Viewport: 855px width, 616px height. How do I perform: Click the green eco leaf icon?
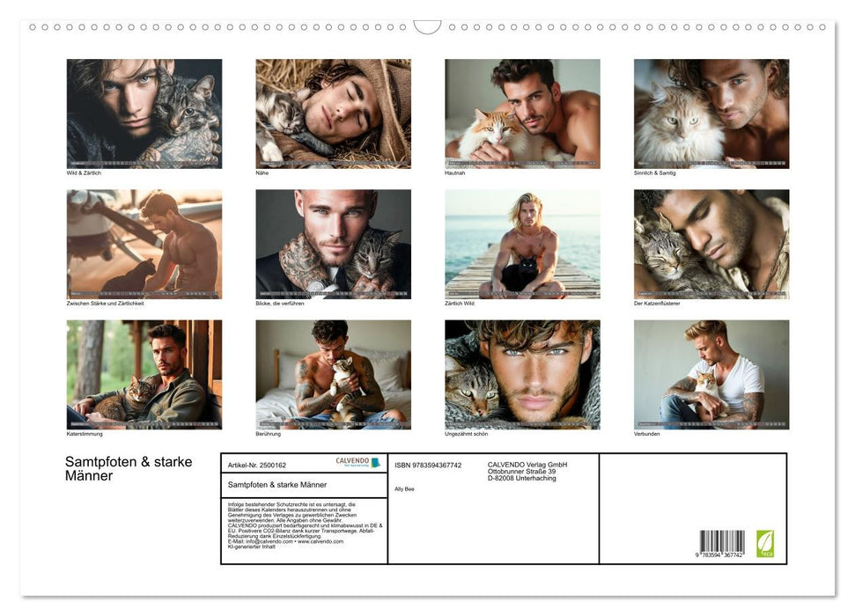click(764, 544)
